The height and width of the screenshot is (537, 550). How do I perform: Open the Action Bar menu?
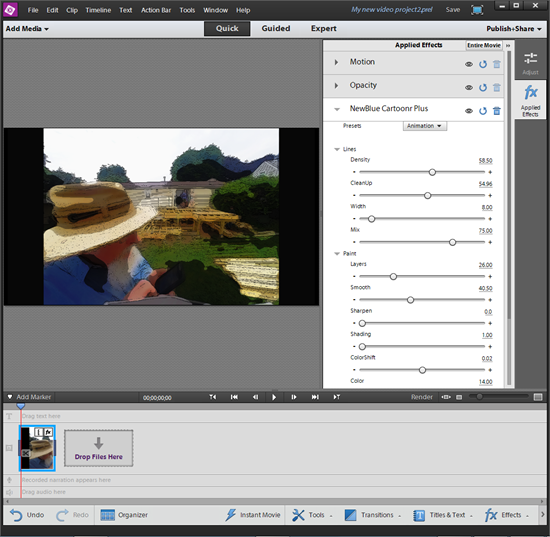(156, 10)
